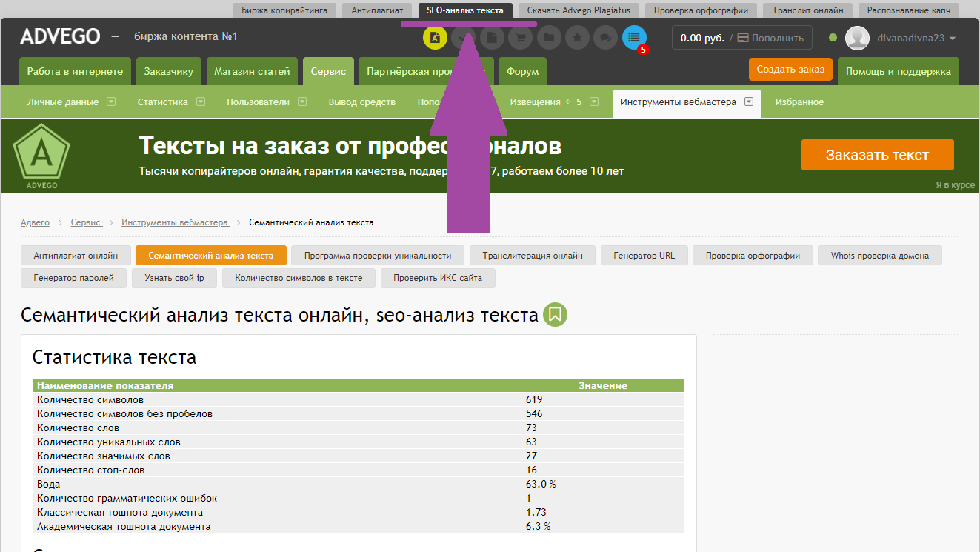Open Whois проверка домена tool
This screenshot has width=980, height=552.
click(880, 256)
